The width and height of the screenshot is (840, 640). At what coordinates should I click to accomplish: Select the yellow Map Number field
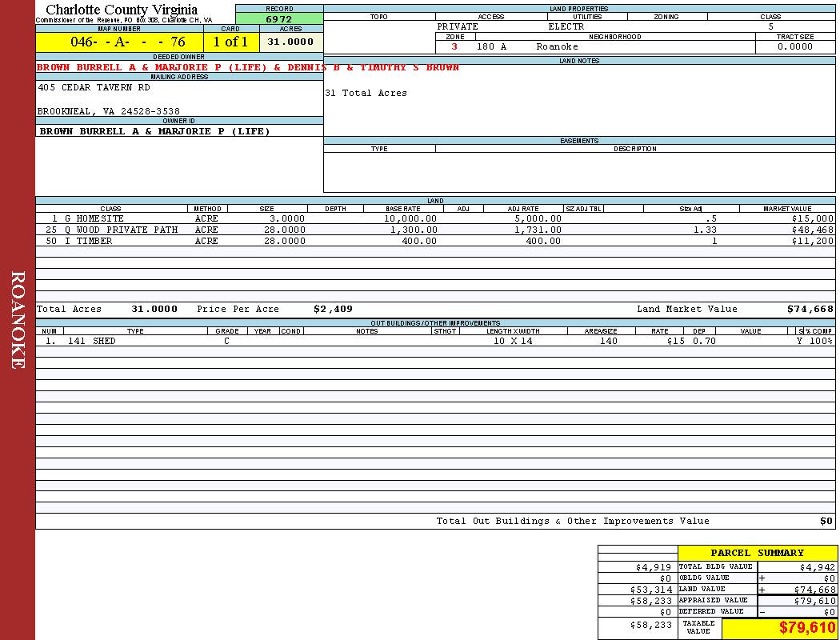119,42
